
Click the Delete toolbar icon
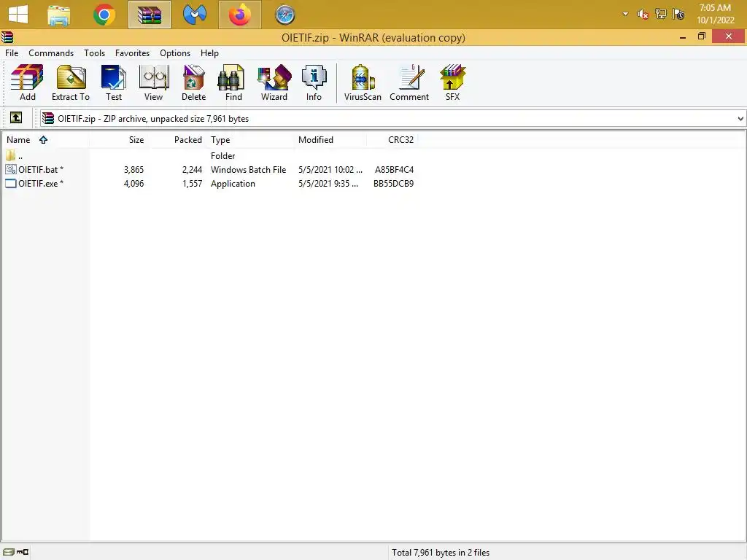[x=193, y=83]
